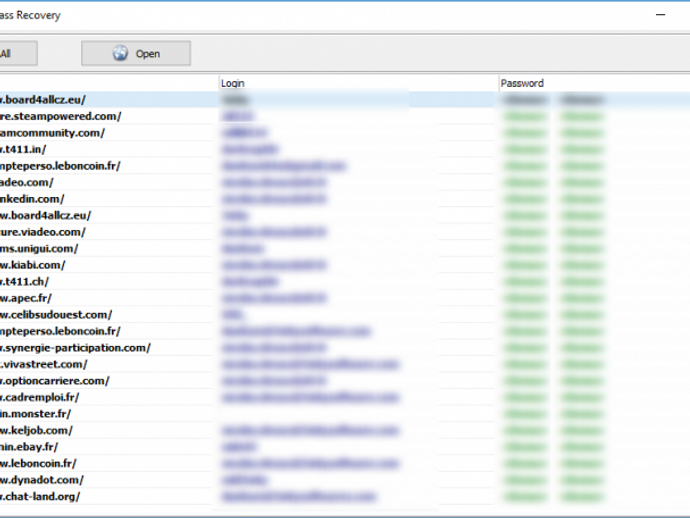This screenshot has height=518, width=690.
Task: Select the w.celibsudouest.com/ row
Action: coord(345,315)
